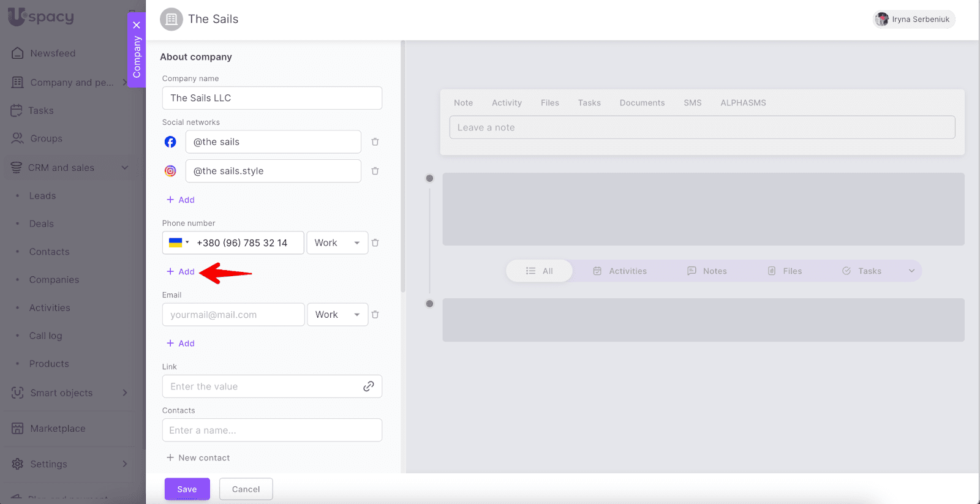Add another phone number
The image size is (980, 504).
point(181,272)
